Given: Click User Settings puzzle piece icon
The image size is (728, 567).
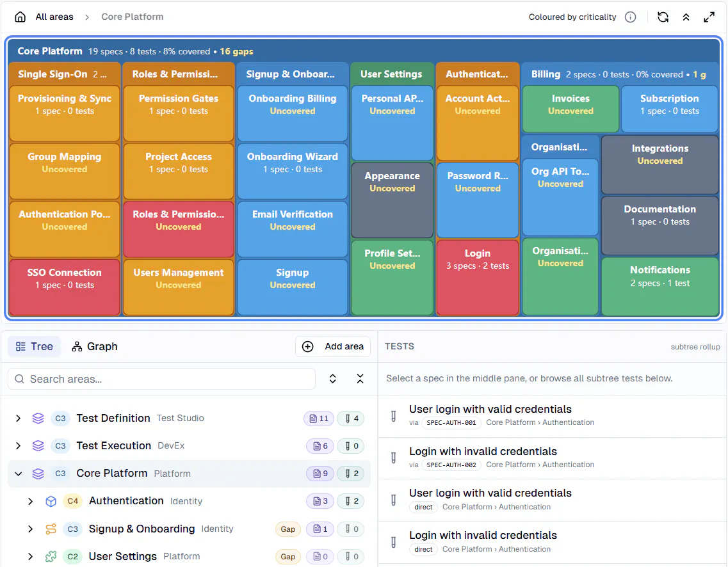Looking at the screenshot, I should point(51,556).
